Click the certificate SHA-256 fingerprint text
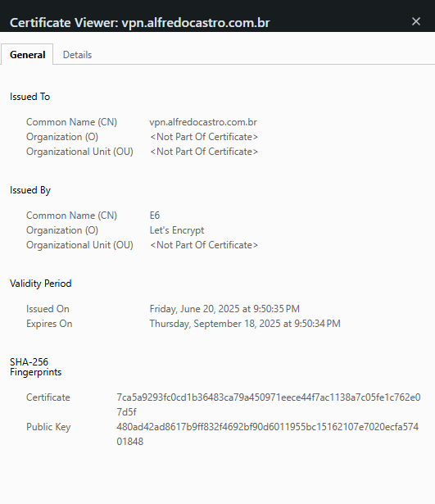Viewport: 435px width, 504px height. [x=268, y=405]
